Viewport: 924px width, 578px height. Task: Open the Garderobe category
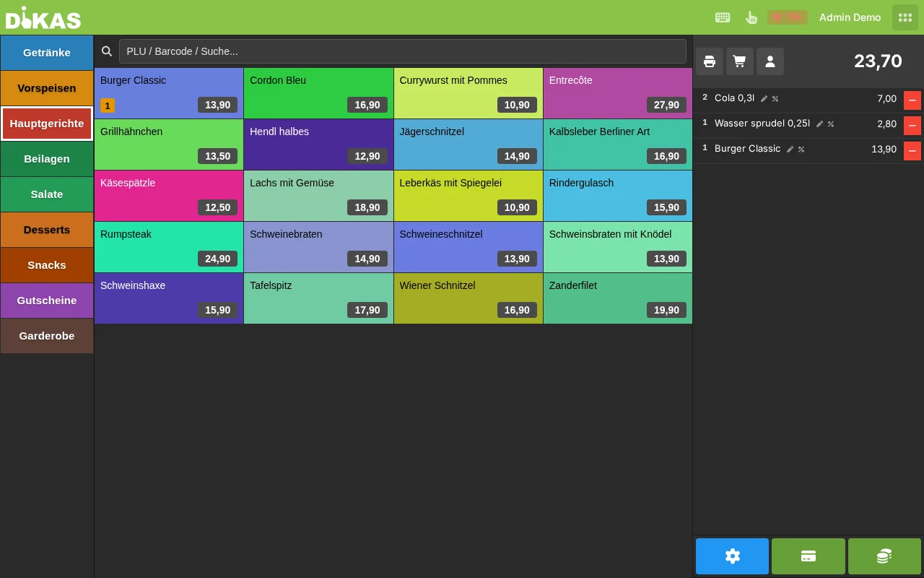coord(47,336)
